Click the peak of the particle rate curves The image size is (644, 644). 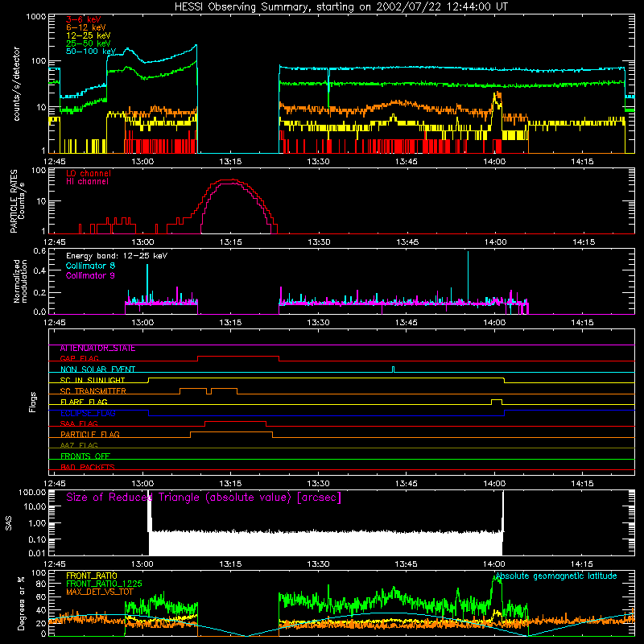(x=233, y=180)
